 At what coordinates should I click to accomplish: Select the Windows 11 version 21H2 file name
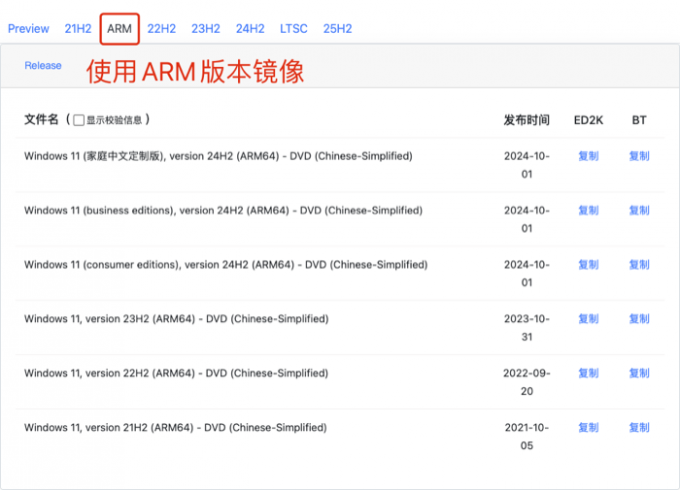(176, 428)
